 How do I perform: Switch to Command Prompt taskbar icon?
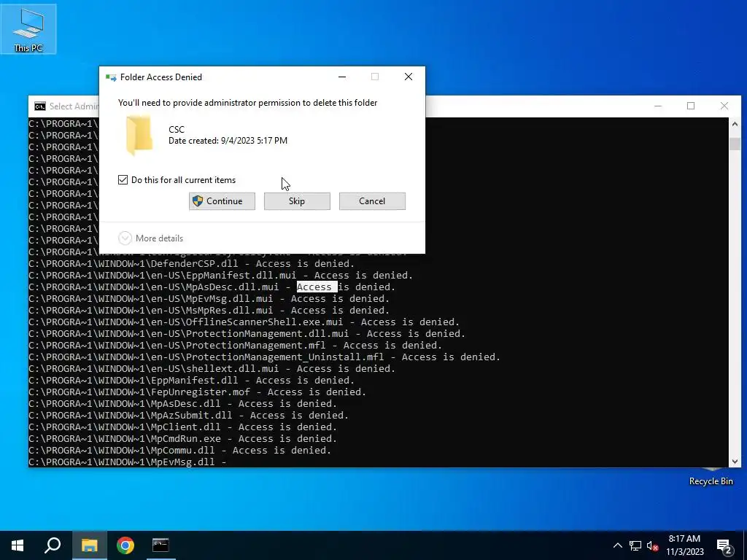point(160,545)
